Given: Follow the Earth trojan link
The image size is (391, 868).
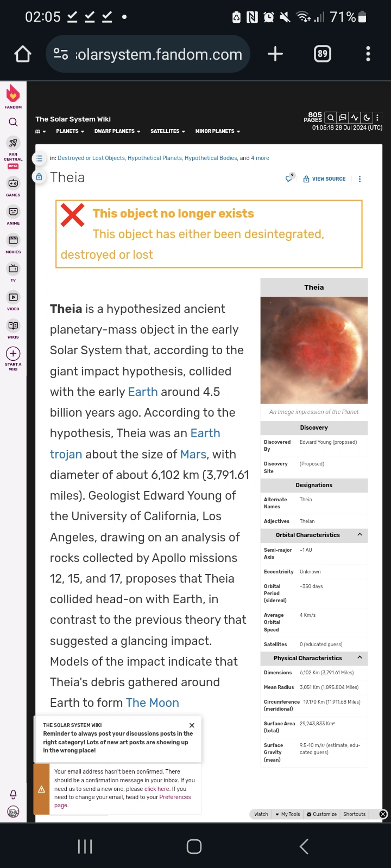Looking at the screenshot, I should (x=66, y=454).
